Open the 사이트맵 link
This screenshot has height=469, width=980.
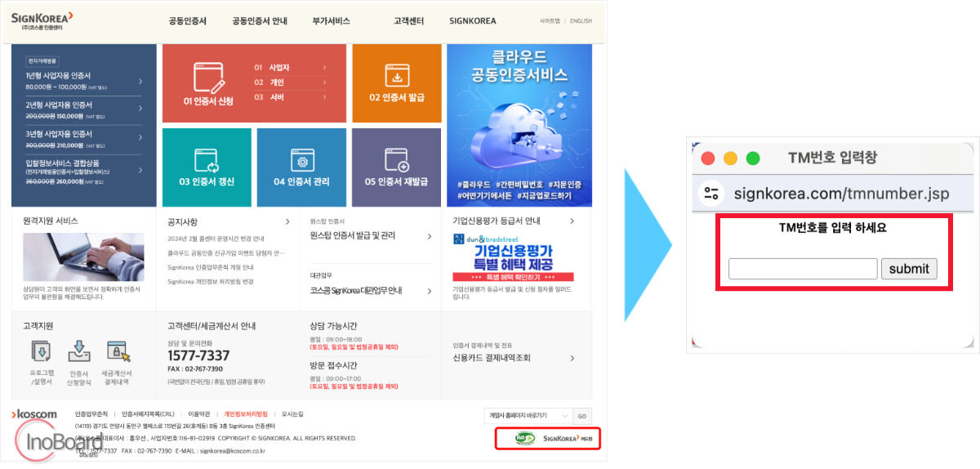(x=550, y=20)
